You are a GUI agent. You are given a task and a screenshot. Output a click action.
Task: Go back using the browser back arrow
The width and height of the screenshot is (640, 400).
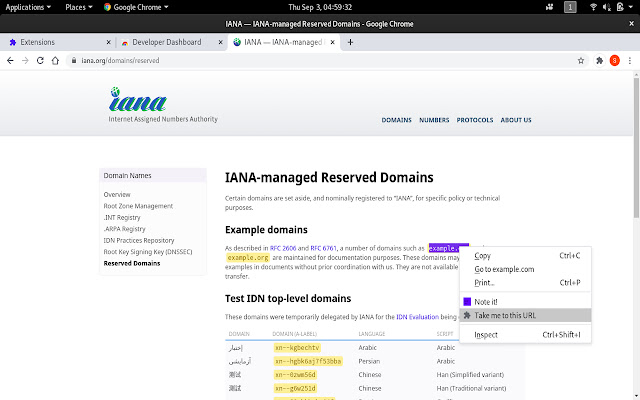click(x=10, y=60)
